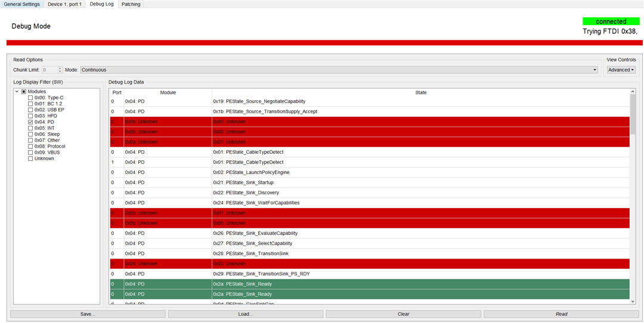Toggle the Unknown module checkbox
The width and height of the screenshot is (644, 323).
(30, 159)
